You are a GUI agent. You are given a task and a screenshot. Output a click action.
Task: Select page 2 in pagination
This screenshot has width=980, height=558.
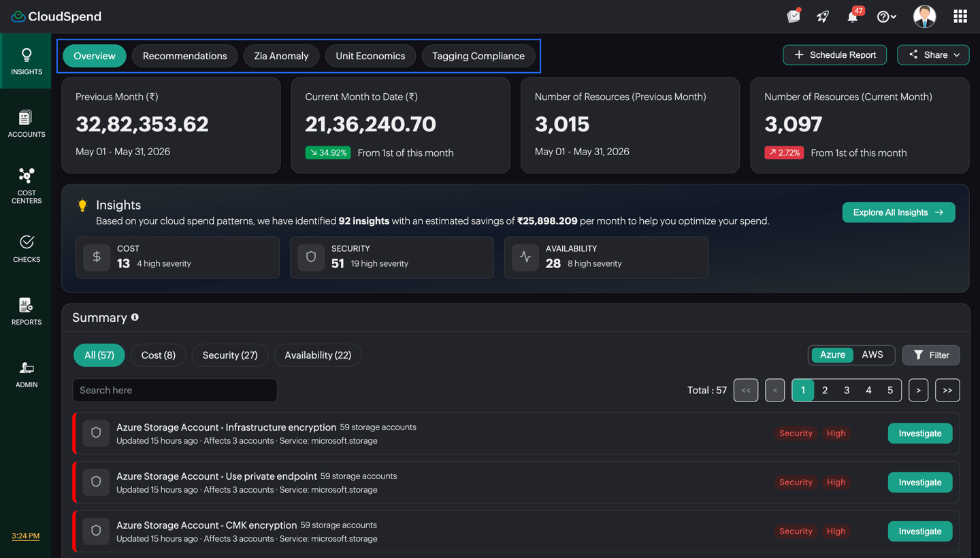click(x=825, y=390)
